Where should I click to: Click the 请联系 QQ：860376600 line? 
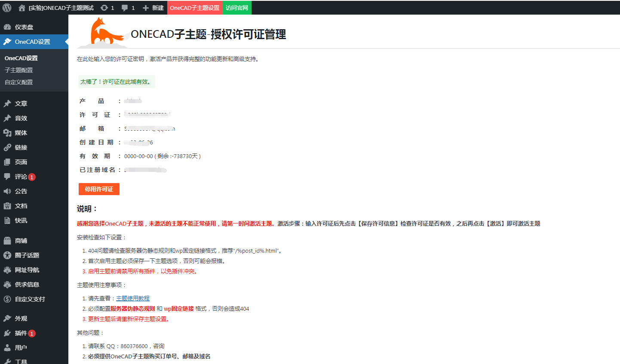(x=126, y=346)
